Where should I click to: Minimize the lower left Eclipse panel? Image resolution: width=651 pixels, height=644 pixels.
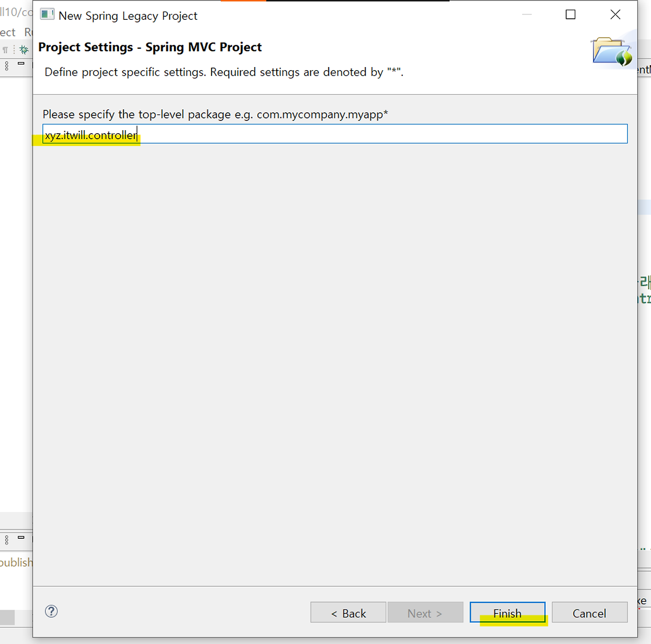21,537
